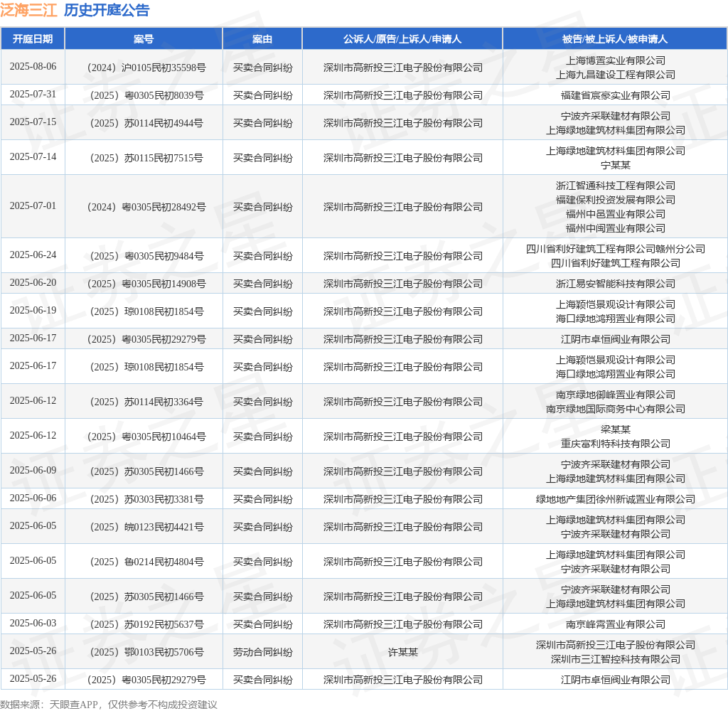Viewport: 728px width, 711px height.
Task: Click the 被告/被上诉人/被申请人 header
Action: click(x=615, y=39)
